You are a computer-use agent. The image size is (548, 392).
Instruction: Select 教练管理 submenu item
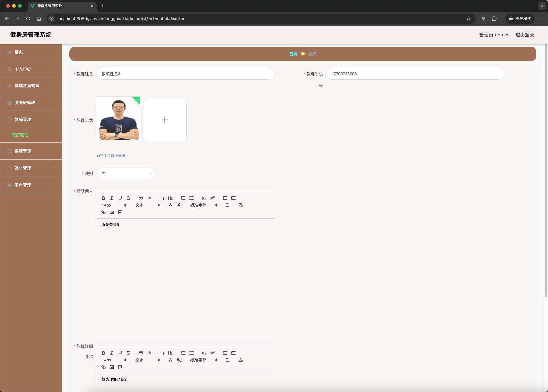[x=20, y=135]
